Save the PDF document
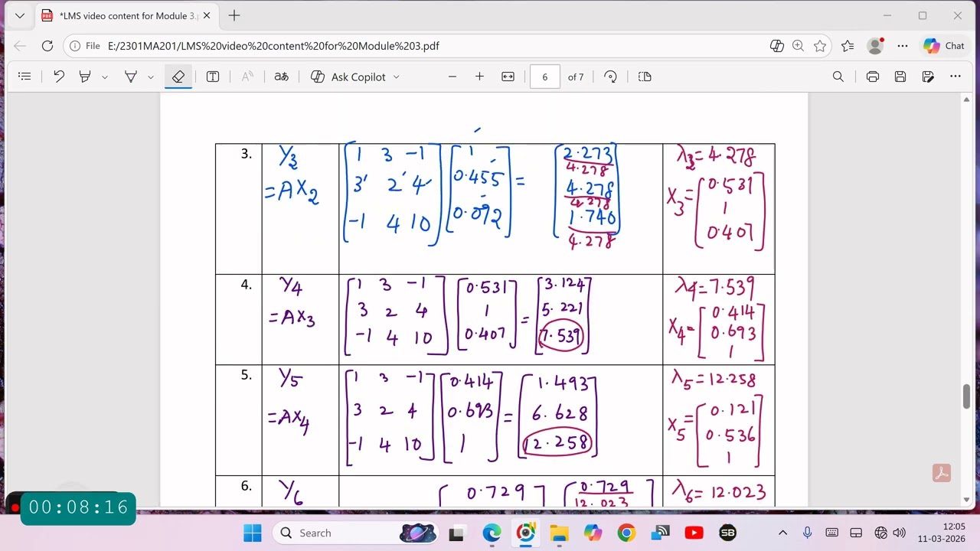This screenshot has width=980, height=551. (900, 77)
